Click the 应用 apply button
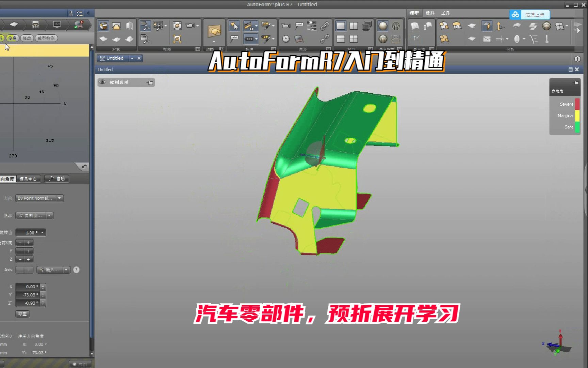Screen dimensions: 588x368 (80, 364)
